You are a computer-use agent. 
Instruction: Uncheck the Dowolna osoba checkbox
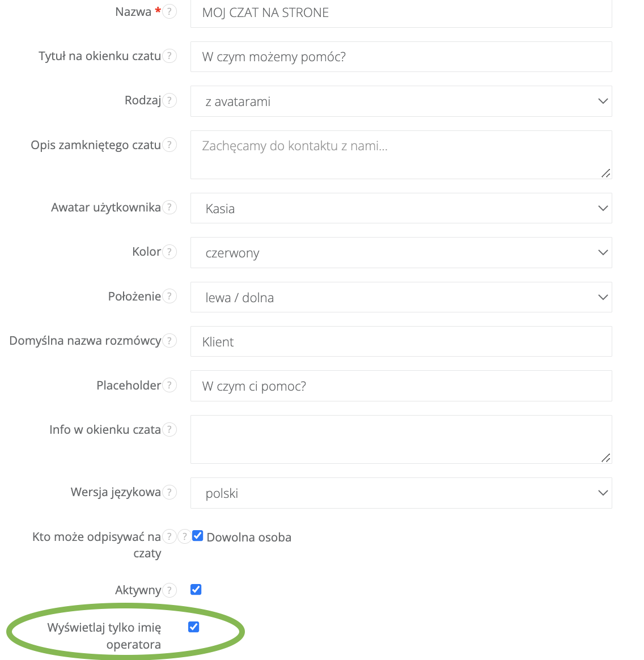pos(197,536)
